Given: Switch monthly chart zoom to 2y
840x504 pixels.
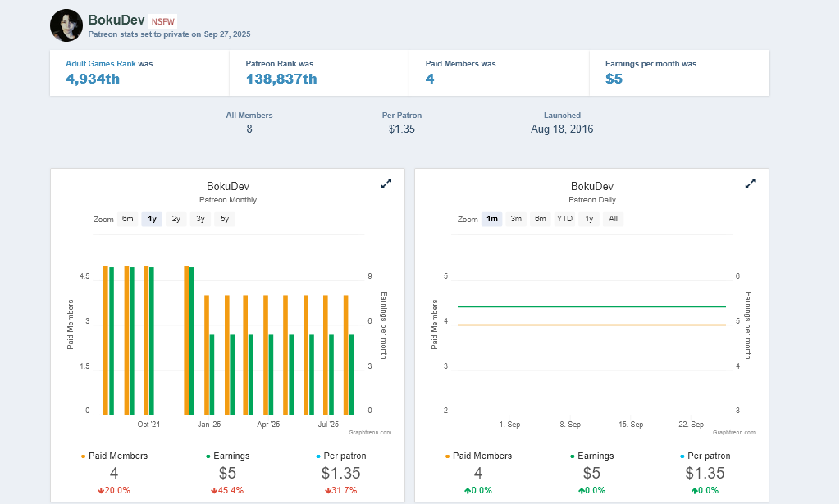Looking at the screenshot, I should point(176,219).
